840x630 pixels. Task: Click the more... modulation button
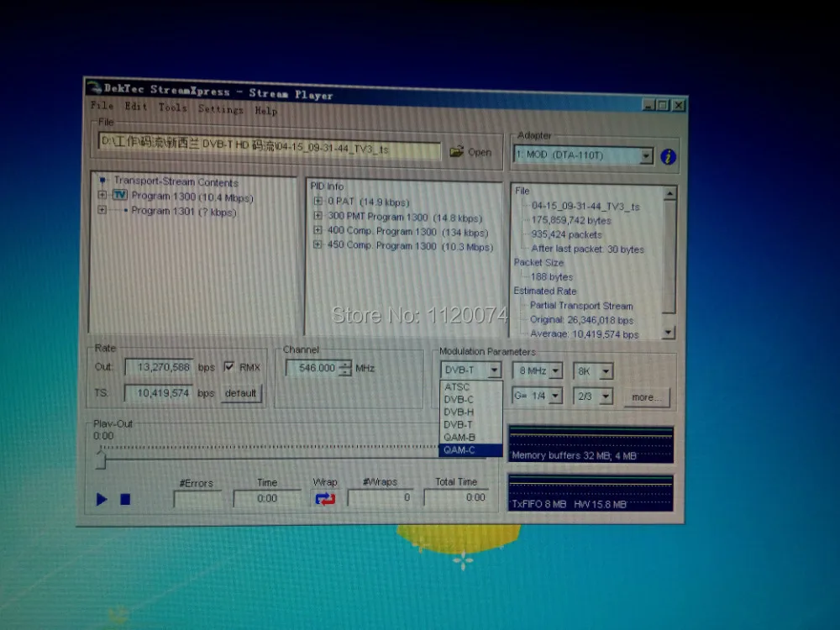pos(646,397)
